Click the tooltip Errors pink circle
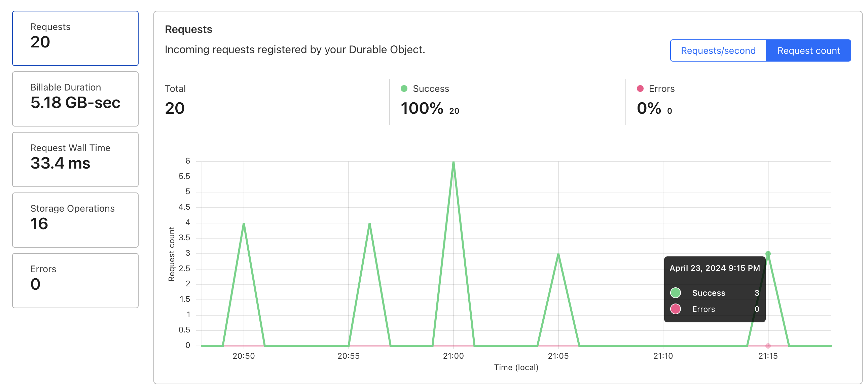This screenshot has height=391, width=868. (675, 309)
